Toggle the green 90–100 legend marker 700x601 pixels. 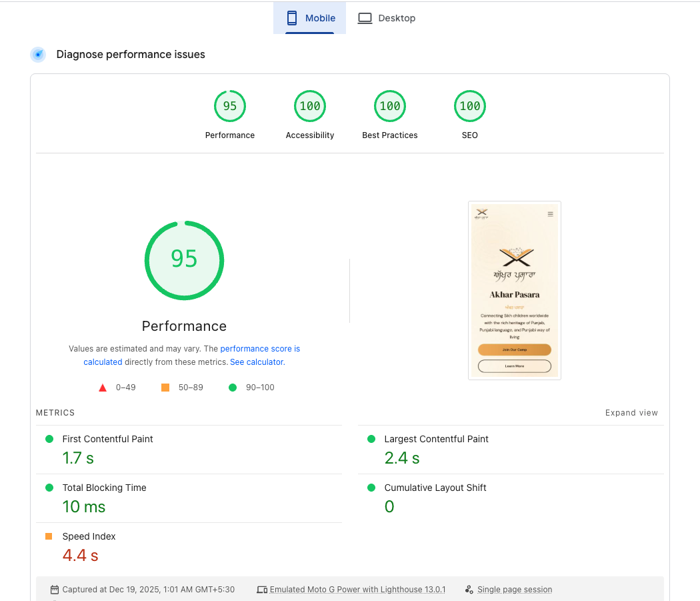[232, 387]
